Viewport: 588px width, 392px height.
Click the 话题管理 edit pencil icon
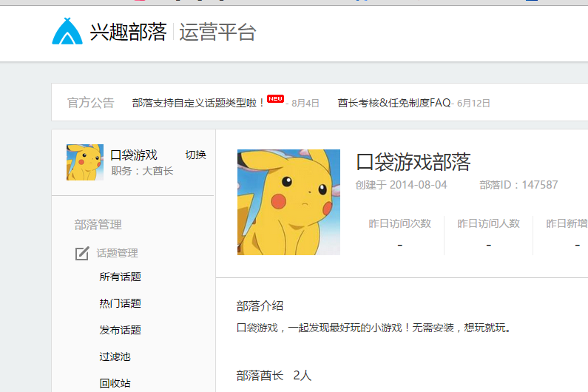82,253
